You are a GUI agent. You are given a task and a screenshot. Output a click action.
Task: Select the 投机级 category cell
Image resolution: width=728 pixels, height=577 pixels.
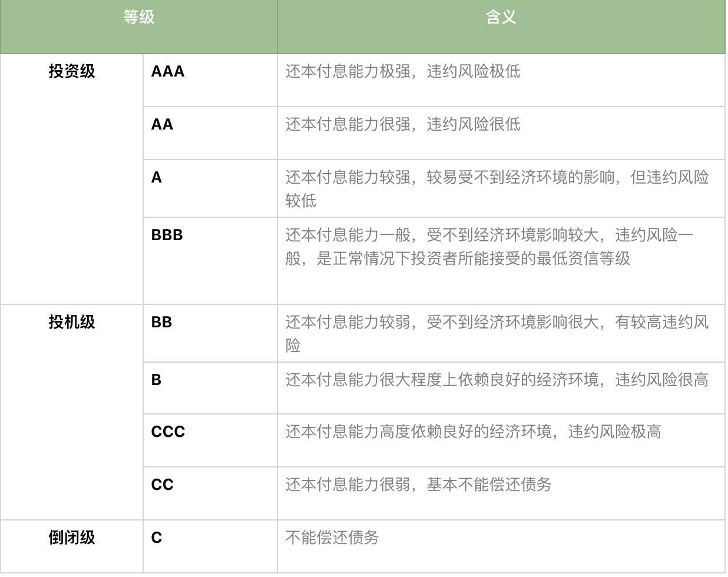[71, 322]
